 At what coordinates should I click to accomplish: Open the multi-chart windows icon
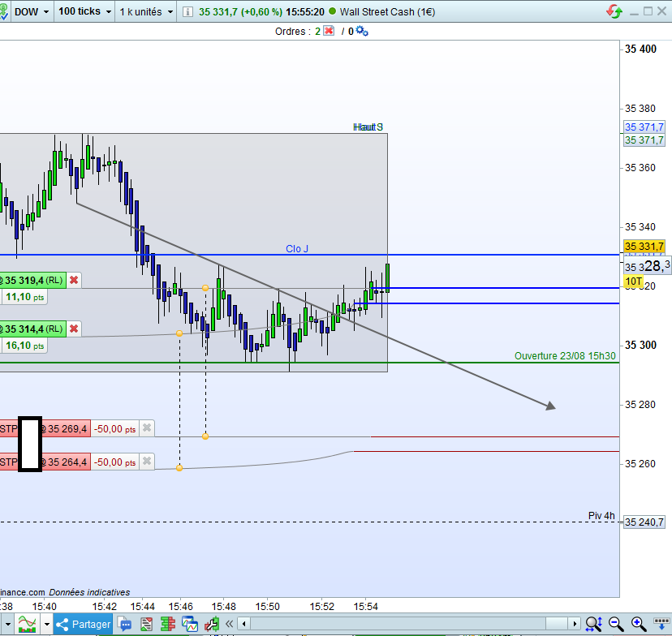point(189,624)
